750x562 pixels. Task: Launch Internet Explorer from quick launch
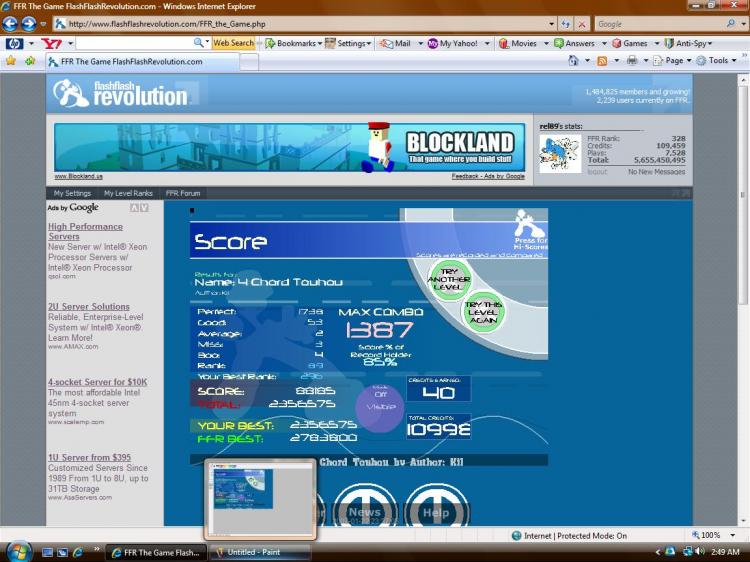tap(77, 552)
